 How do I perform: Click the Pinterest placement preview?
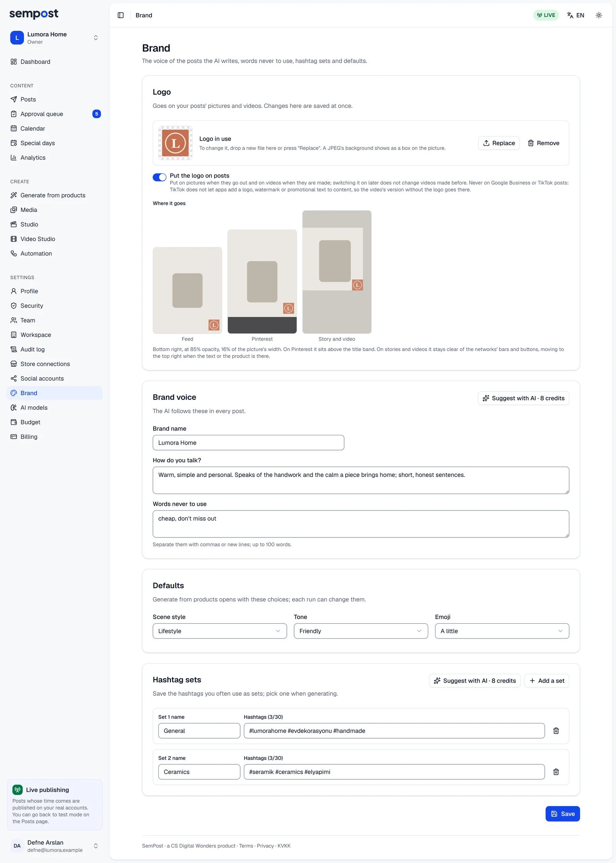pyautogui.click(x=262, y=282)
